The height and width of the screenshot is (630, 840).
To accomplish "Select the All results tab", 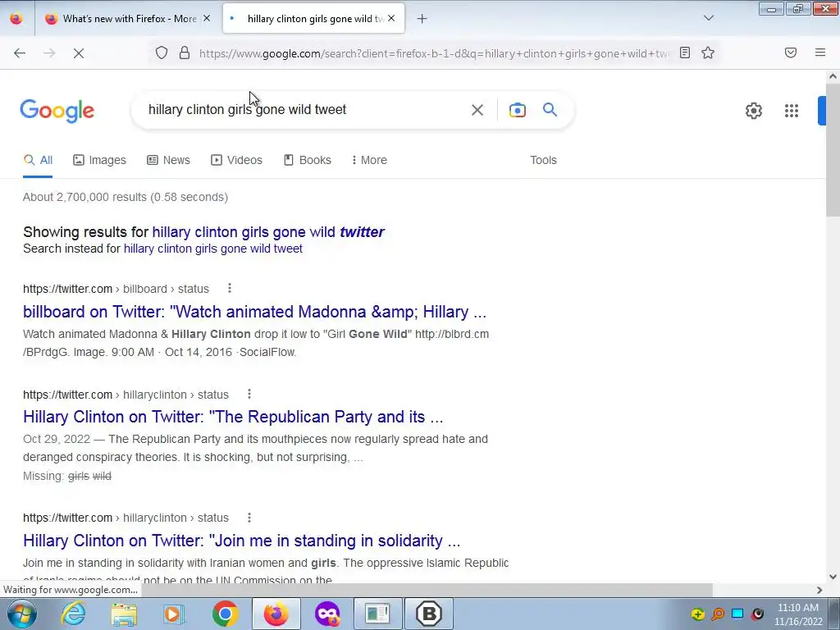I will click(x=38, y=160).
